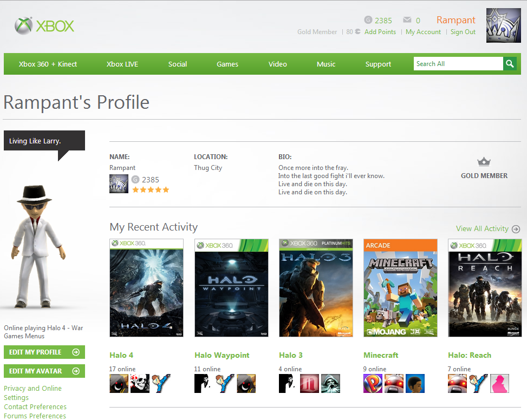
Task: Click the black silhouette avatar under Halo 3
Action: pyautogui.click(x=288, y=383)
